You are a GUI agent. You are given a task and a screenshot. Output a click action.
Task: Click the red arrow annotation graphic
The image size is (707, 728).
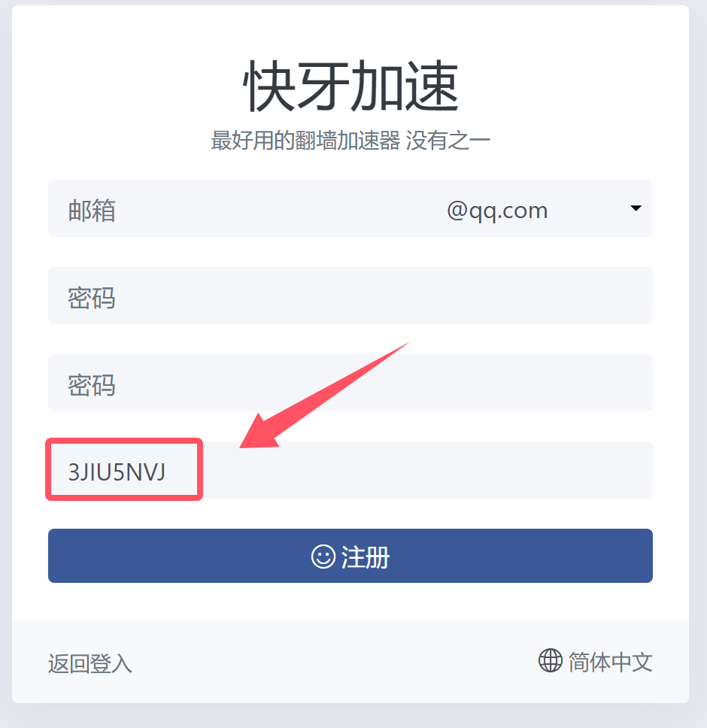(x=324, y=396)
